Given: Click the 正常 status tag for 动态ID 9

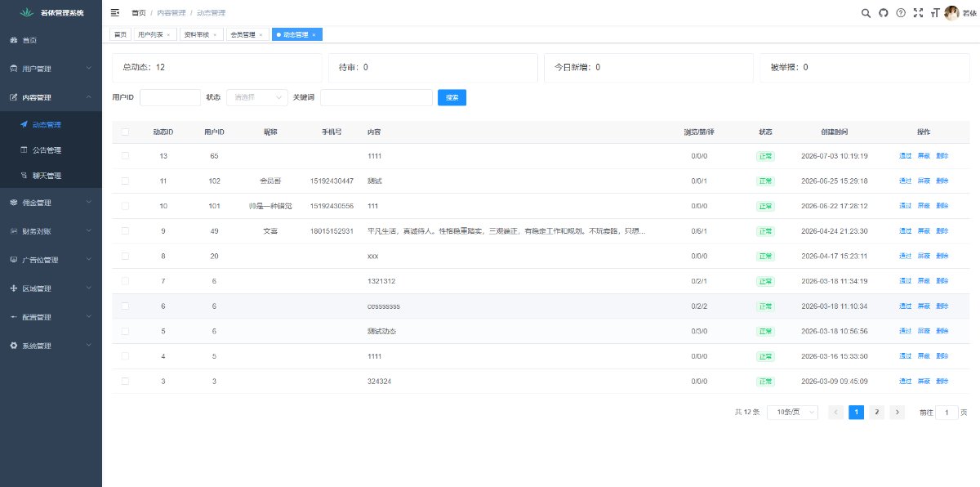Looking at the screenshot, I should point(766,231).
